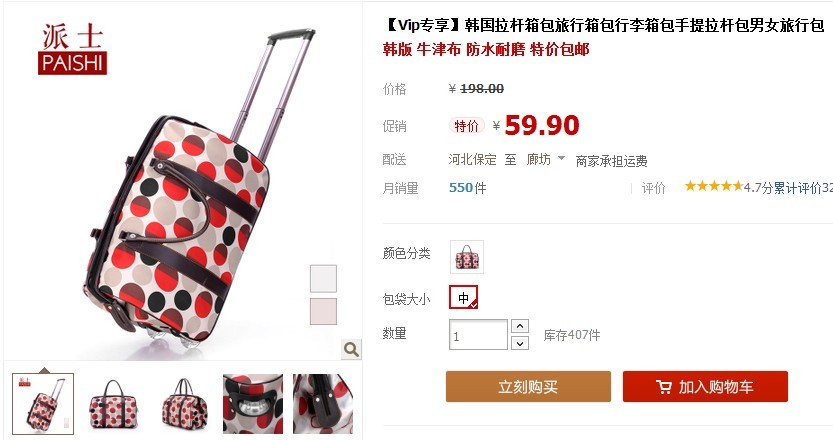Open the 廊坊 delivery destination dropdown
Viewport: 833px width, 440px height.
(x=546, y=159)
